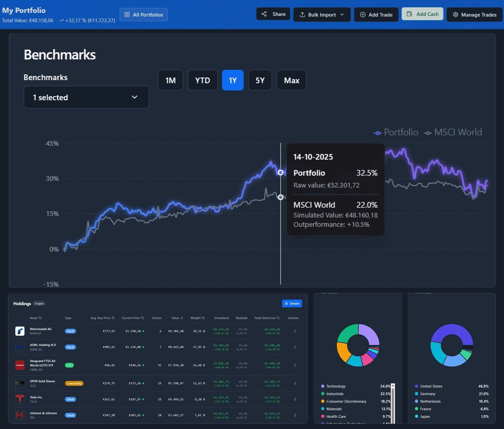Click the France legend entry

tap(452, 409)
